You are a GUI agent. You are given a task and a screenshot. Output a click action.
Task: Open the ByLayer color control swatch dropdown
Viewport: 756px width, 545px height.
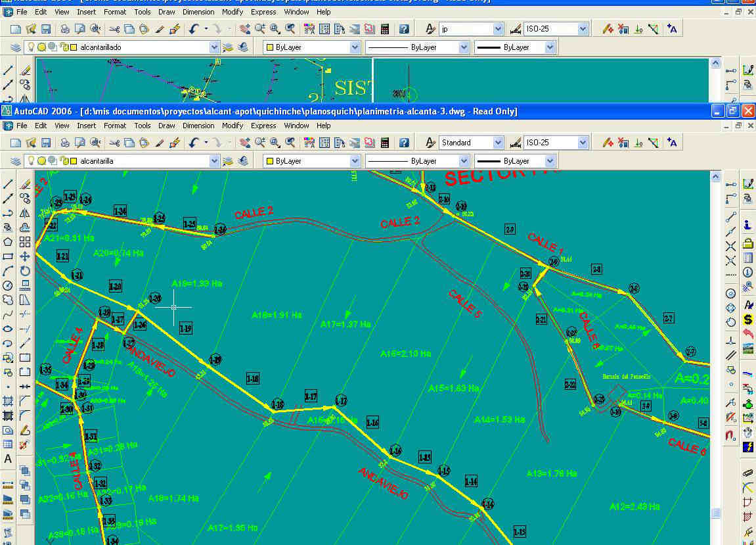pos(355,161)
